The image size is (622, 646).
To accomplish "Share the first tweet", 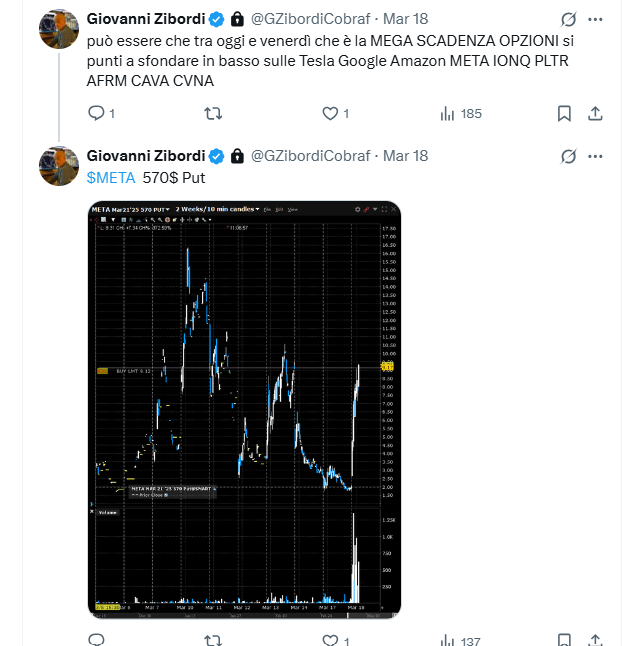I will pyautogui.click(x=595, y=113).
